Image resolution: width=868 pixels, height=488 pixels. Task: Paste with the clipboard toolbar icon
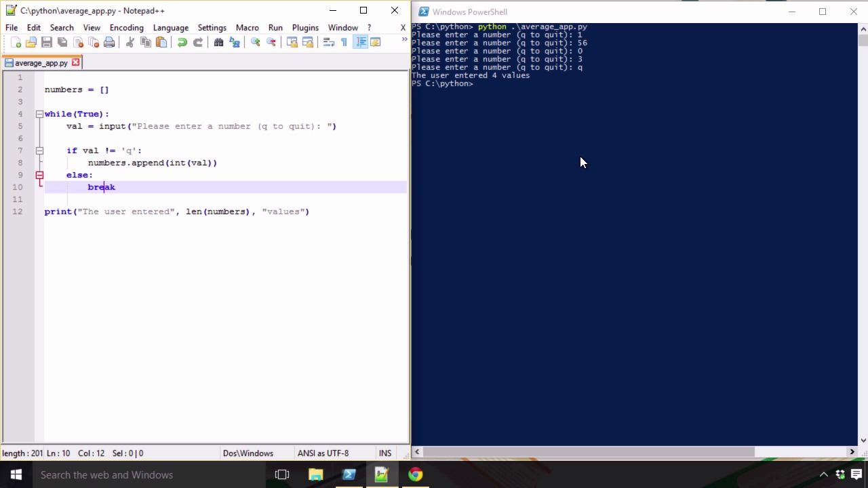[161, 42]
